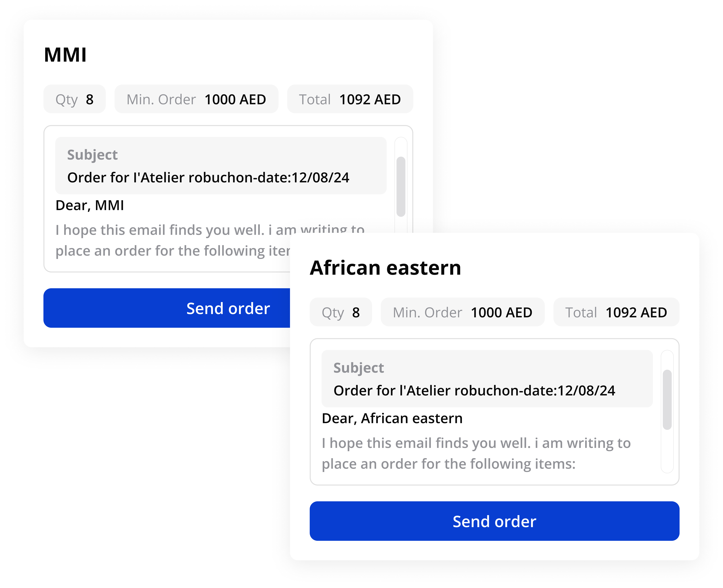Click the Qty 8 chip in the MMI card
Image resolution: width=723 pixels, height=588 pixels.
(x=75, y=99)
